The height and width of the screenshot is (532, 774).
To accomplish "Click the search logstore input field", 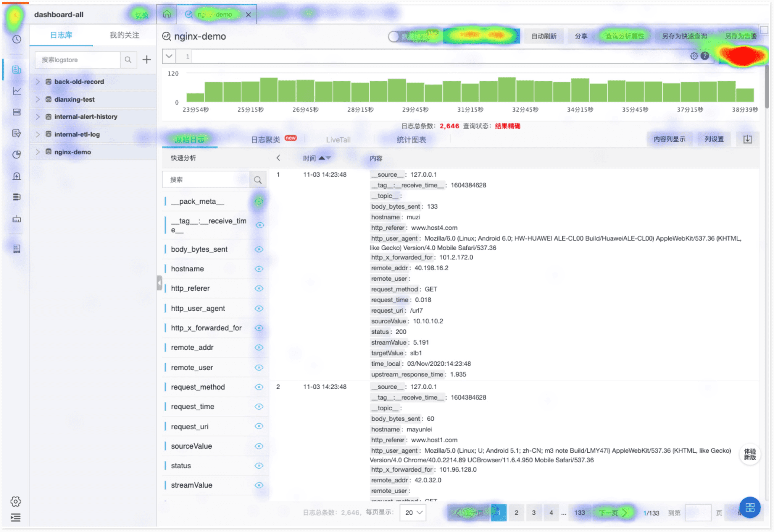I will click(78, 60).
